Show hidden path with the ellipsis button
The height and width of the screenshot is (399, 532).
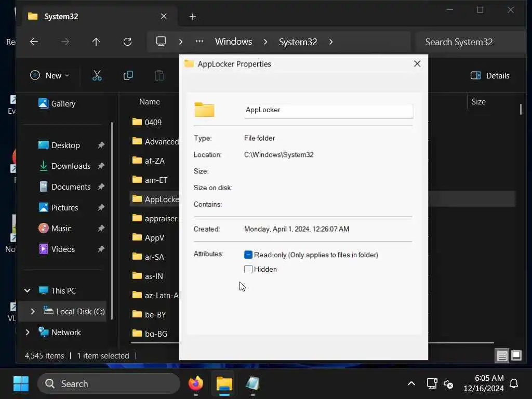(199, 42)
